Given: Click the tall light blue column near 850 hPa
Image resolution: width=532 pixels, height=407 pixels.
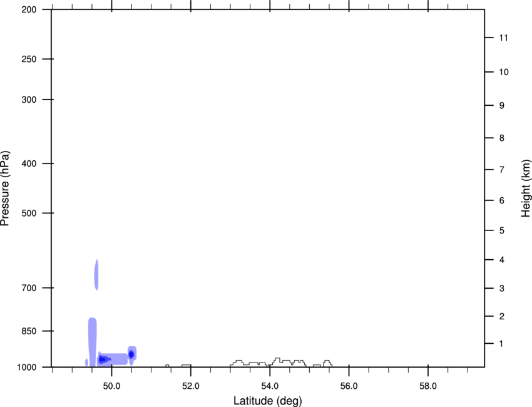Looking at the screenshot, I should (x=92, y=341).
